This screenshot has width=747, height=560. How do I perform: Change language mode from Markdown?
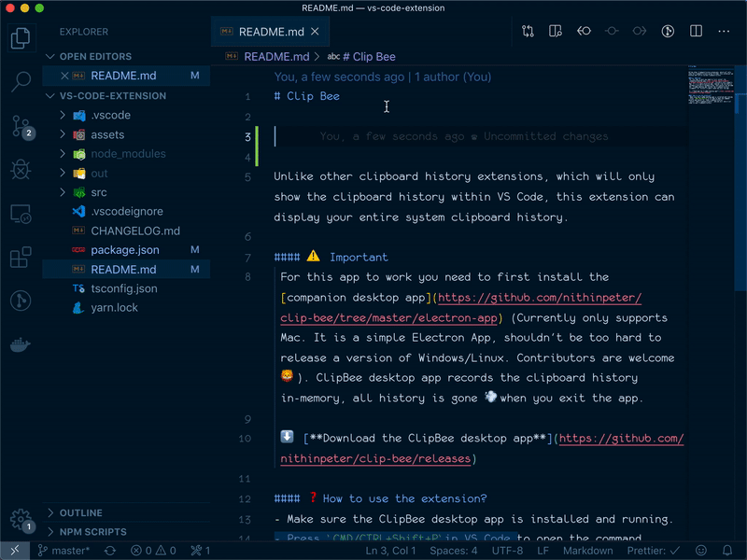click(x=588, y=551)
